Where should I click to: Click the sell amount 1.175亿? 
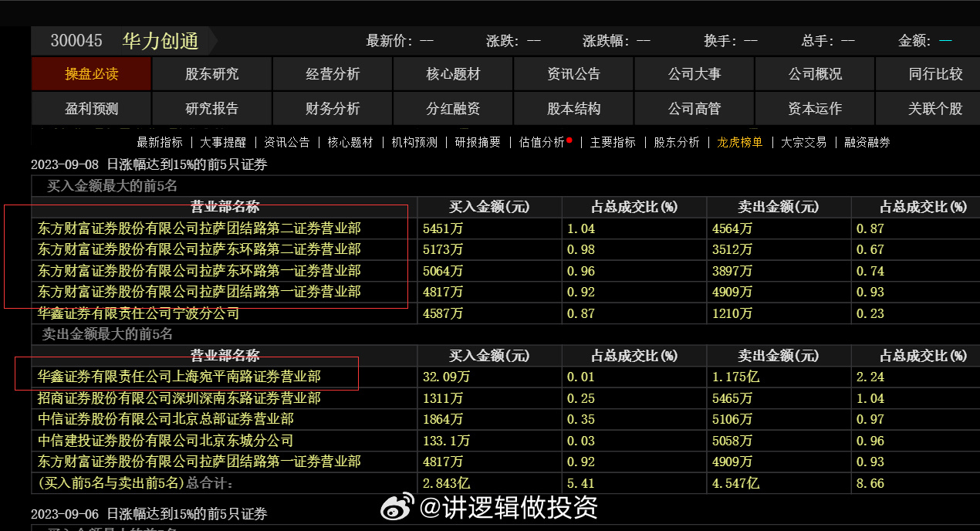735,377
